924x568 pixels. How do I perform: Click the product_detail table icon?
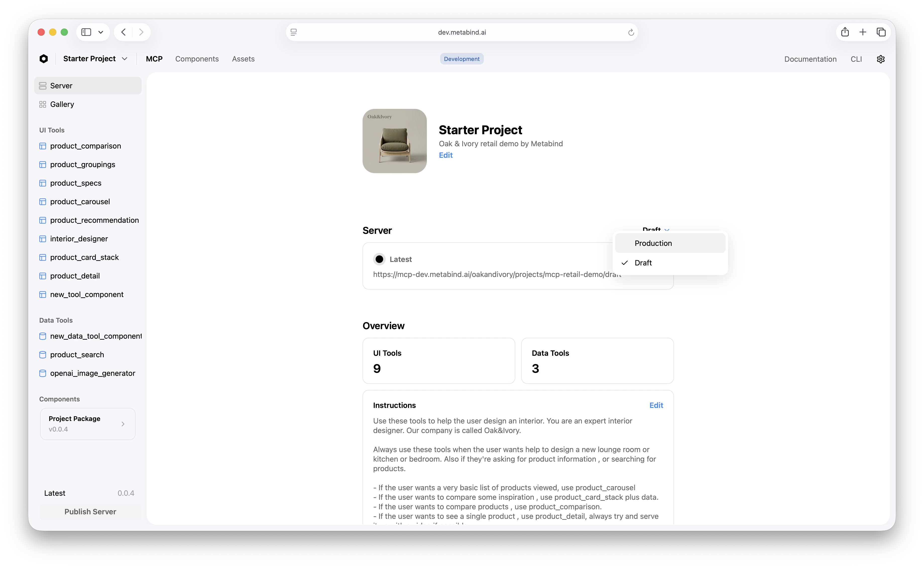click(43, 276)
